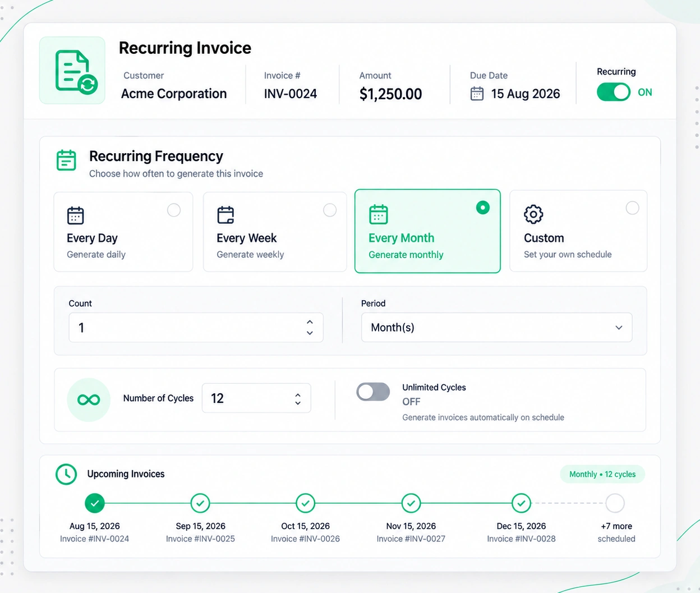Viewport: 700px width, 593px height.
Task: Click the Sep 15, 2026 timeline marker
Action: 200,503
